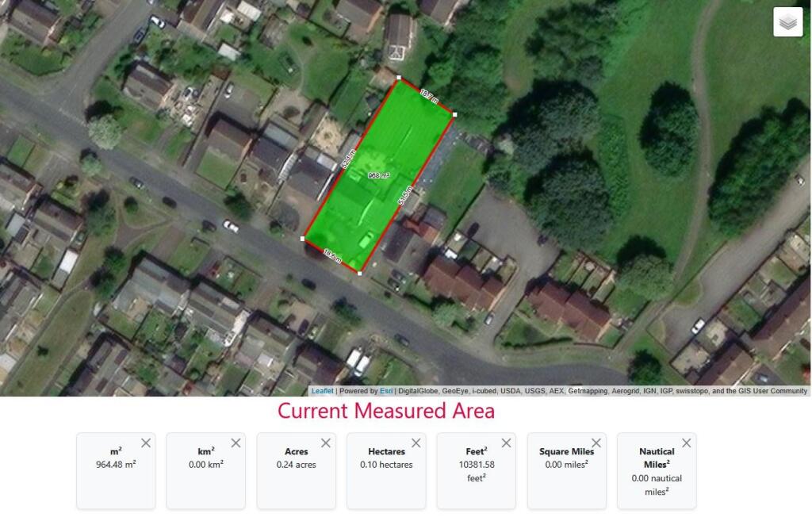This screenshot has height=525, width=812.
Task: Remove the Acres unit card
Action: coord(326,443)
